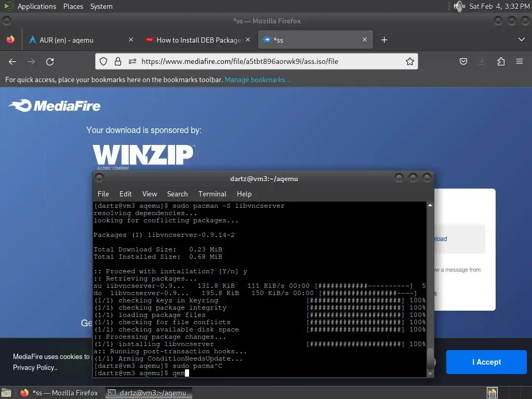532x399 pixels.
Task: Open terminal window menu button
Action: point(99,178)
